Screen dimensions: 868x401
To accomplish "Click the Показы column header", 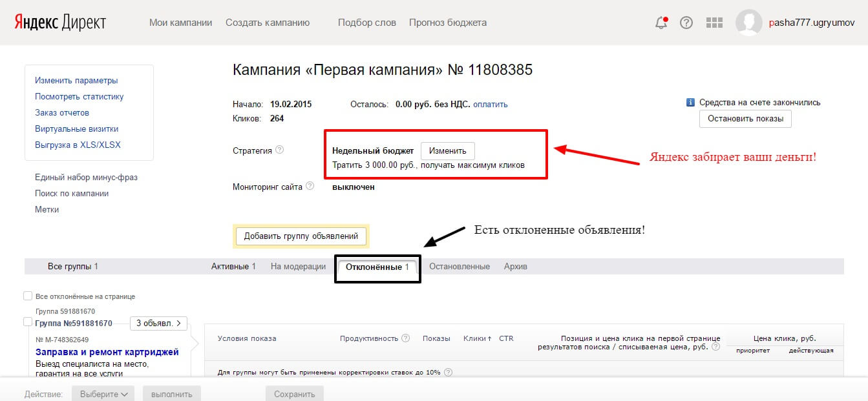I will 436,338.
